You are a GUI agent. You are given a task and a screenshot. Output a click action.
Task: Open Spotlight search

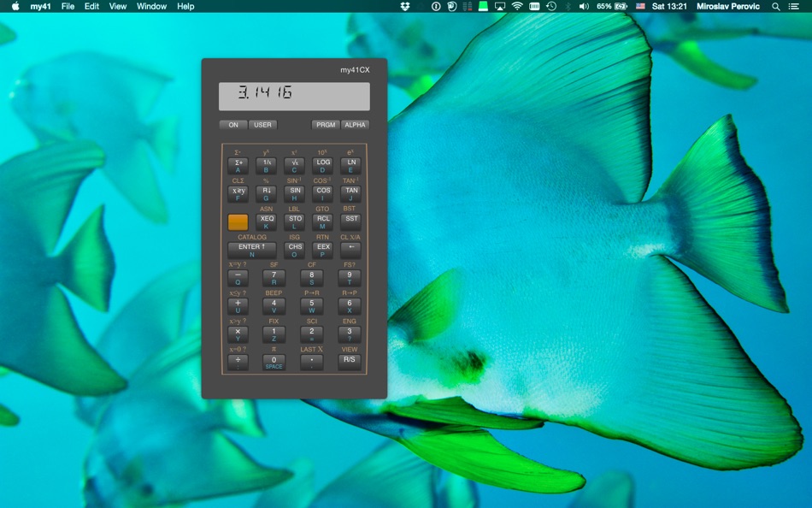[776, 6]
